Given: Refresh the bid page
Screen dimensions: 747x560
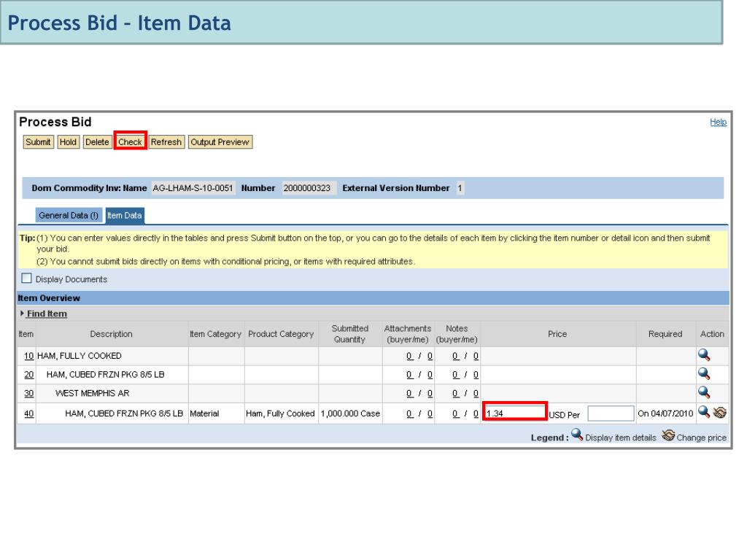Looking at the screenshot, I should pyautogui.click(x=166, y=142).
